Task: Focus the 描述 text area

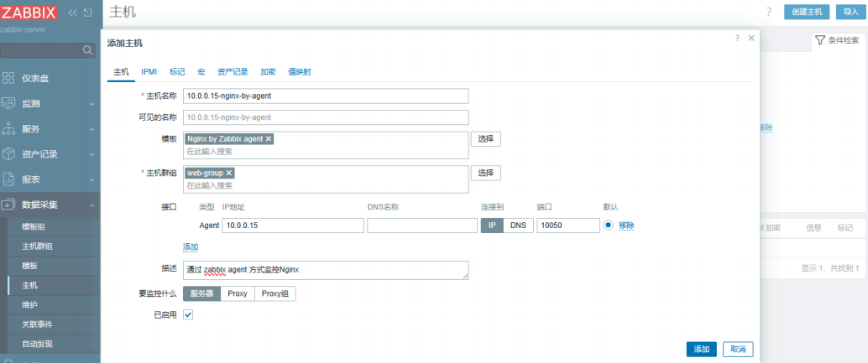Action: click(x=326, y=270)
